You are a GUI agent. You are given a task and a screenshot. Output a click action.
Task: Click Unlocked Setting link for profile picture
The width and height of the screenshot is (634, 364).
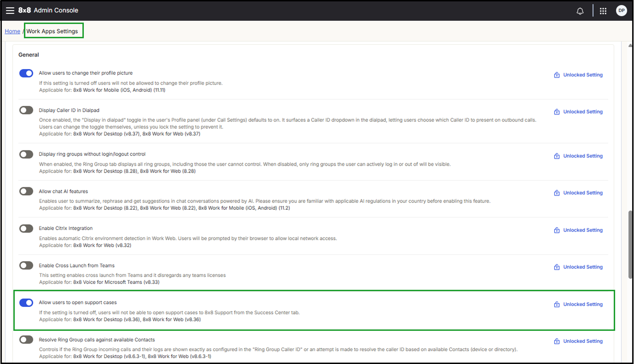(583, 75)
